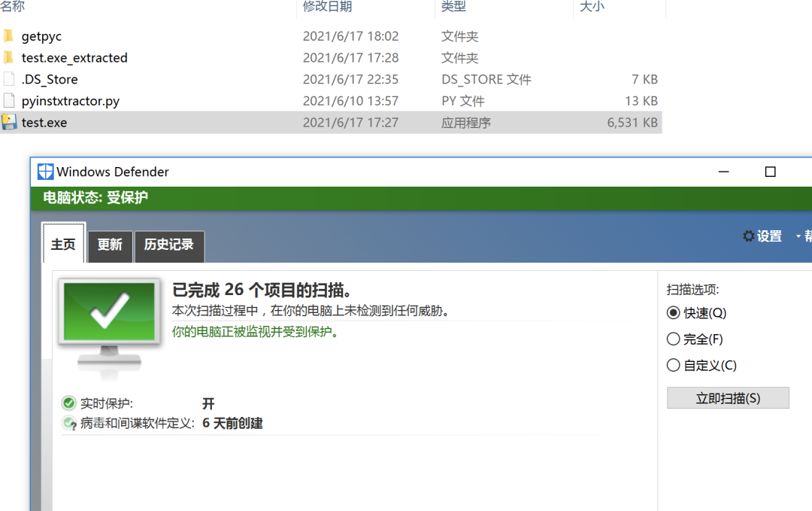
Task: Click the getpyc folder icon
Action: coord(8,36)
